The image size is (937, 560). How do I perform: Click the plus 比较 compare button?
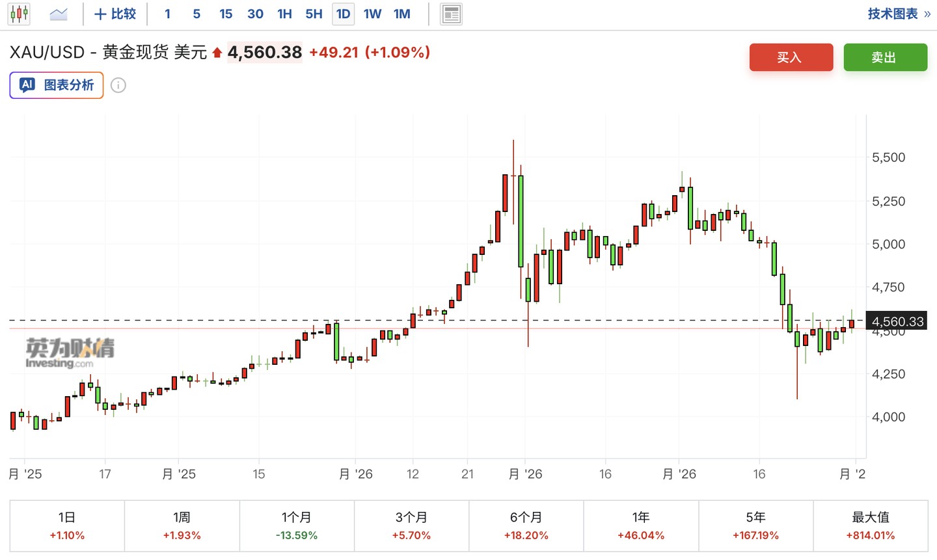pos(115,14)
